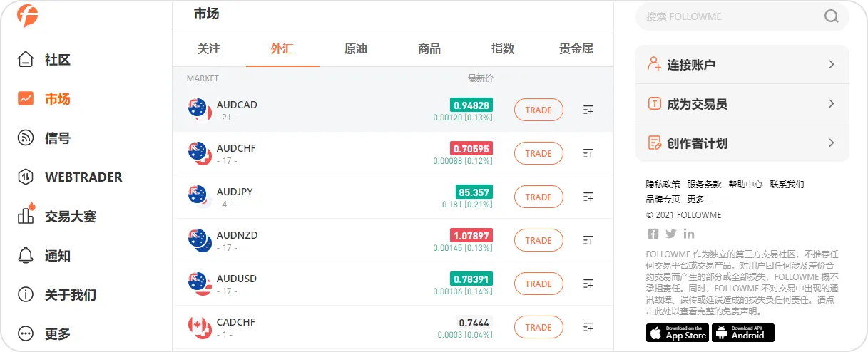The image size is (868, 352).
Task: Switch to the 关注 tab
Action: 209,49
